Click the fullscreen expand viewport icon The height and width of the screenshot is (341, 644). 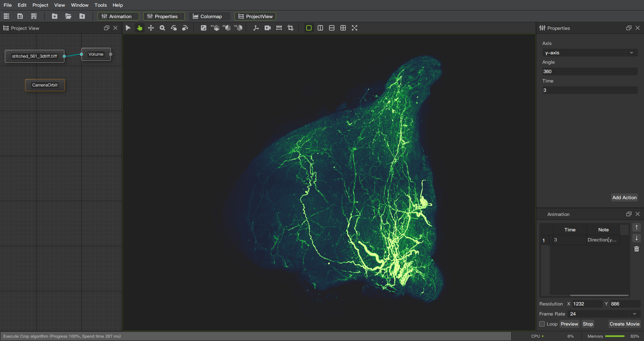point(355,28)
